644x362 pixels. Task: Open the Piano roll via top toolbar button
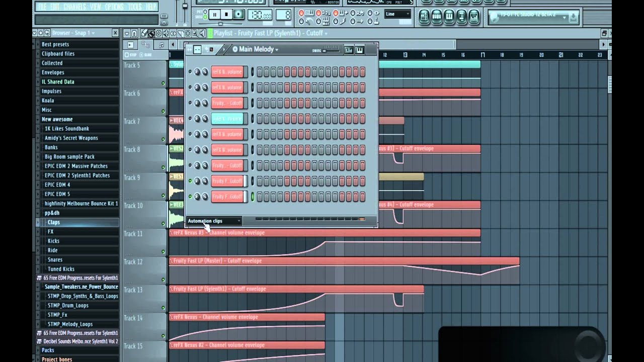pos(449,17)
